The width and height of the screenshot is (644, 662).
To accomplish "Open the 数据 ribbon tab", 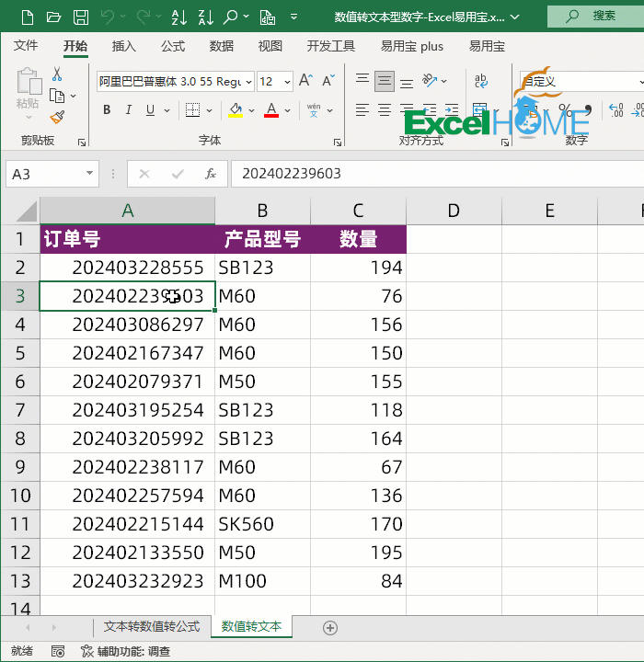I will [x=221, y=46].
